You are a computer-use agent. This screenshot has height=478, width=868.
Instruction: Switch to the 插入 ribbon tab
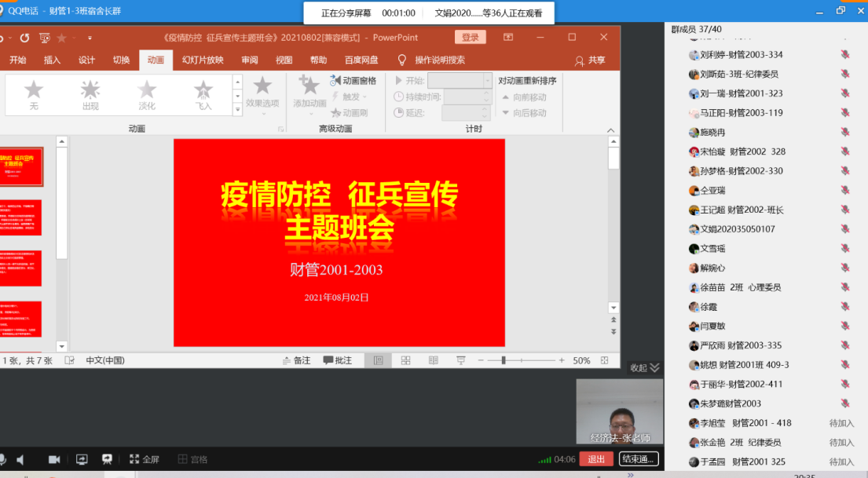[x=52, y=60]
